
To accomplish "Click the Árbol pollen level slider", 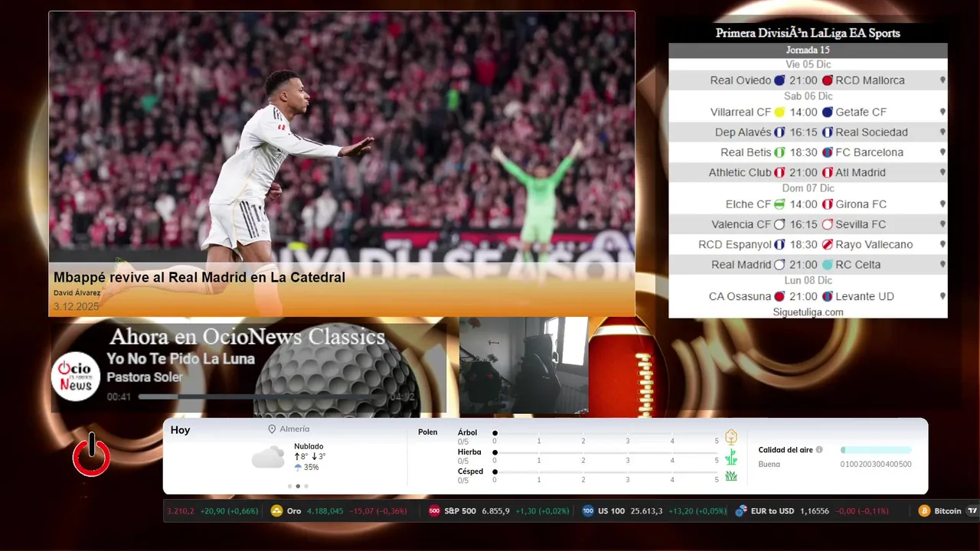I will click(606, 433).
